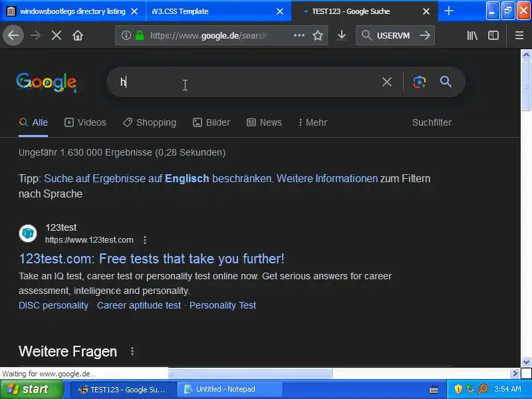
Task: Search by image with the Google Lens icon
Action: click(x=420, y=82)
